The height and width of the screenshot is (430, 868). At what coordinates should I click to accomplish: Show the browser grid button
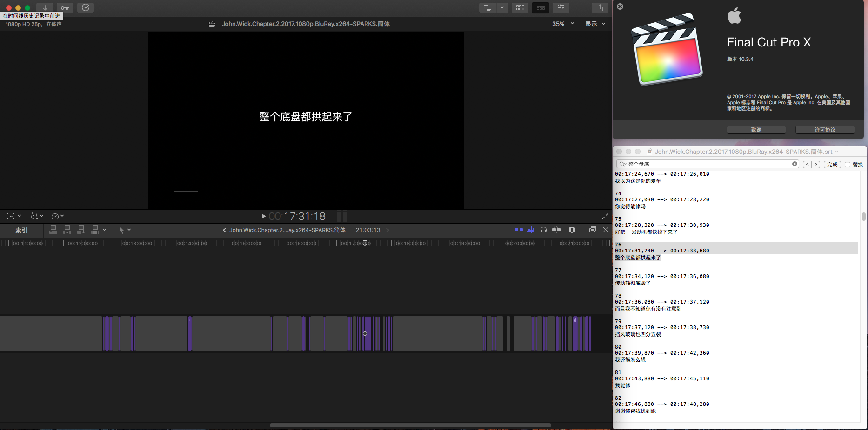click(520, 8)
